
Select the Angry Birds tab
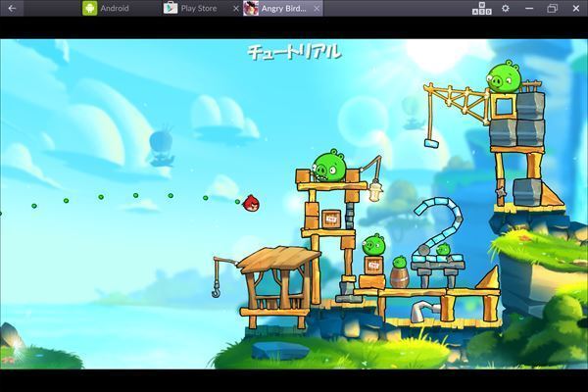click(x=283, y=8)
